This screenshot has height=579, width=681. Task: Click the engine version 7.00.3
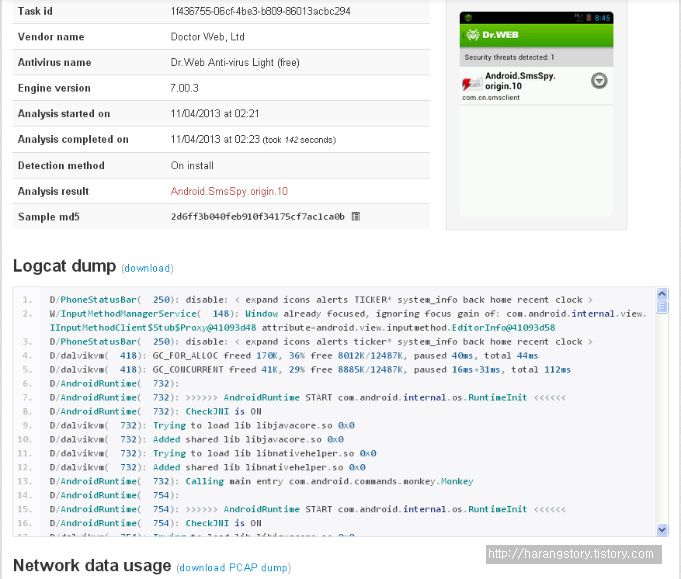tap(185, 88)
